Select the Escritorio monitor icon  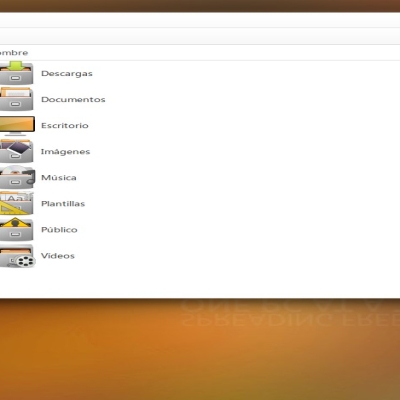point(17,126)
